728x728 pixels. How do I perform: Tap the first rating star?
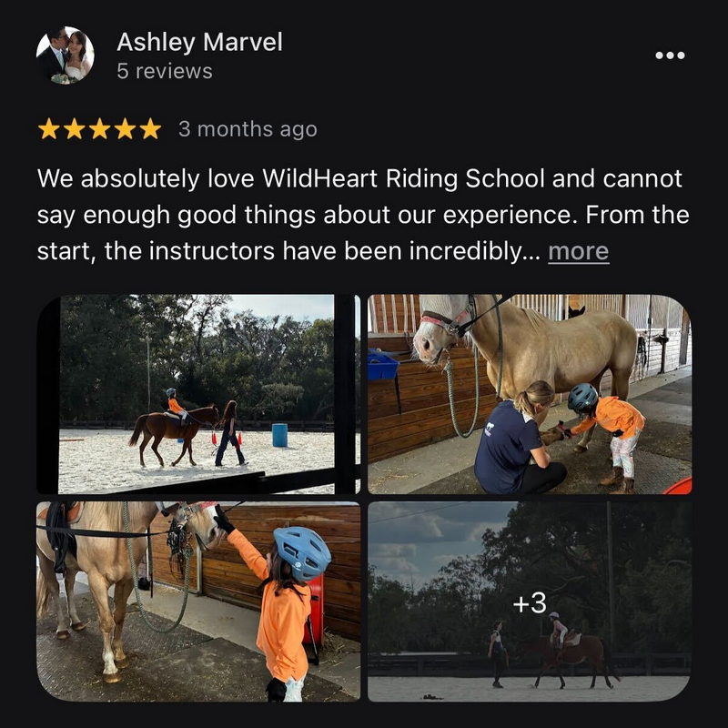pos(49,129)
